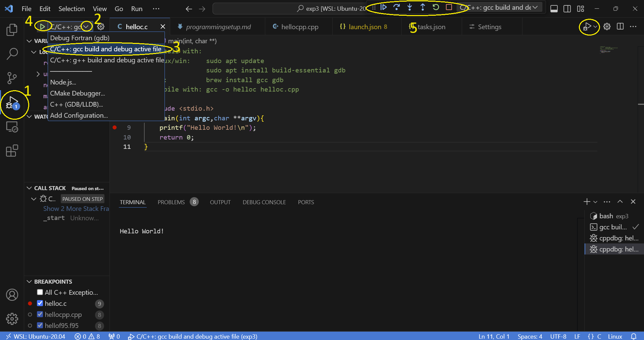The width and height of the screenshot is (644, 340).
Task: Collapse the CALL STACK section
Action: pos(29,188)
